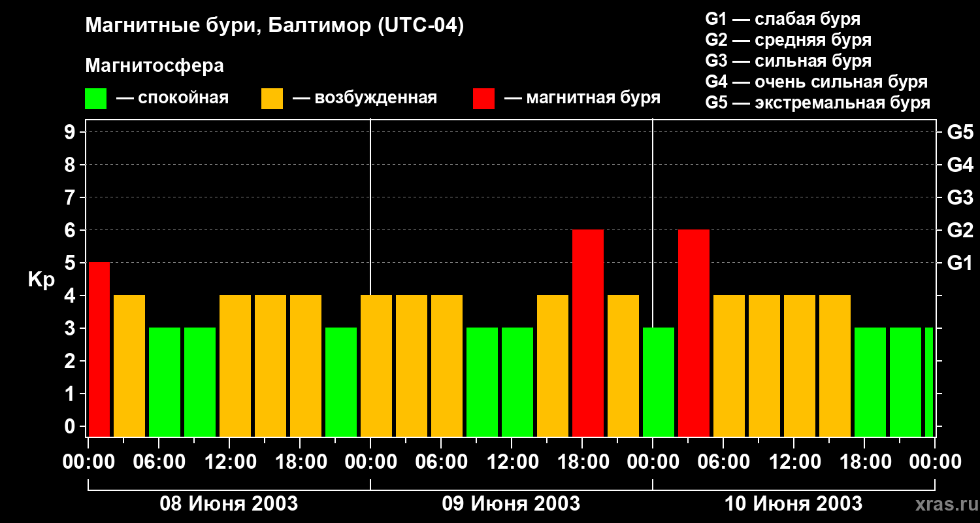
Task: Select the red Kp 6 bar on 10 June
Action: pos(693,333)
